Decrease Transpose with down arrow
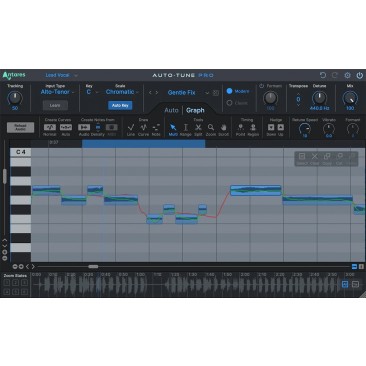 298,105
